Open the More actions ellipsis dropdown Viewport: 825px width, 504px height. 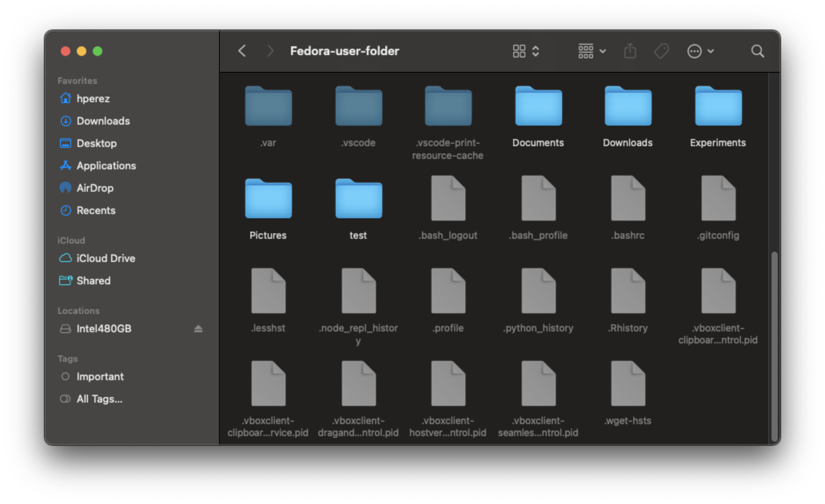[x=700, y=51]
